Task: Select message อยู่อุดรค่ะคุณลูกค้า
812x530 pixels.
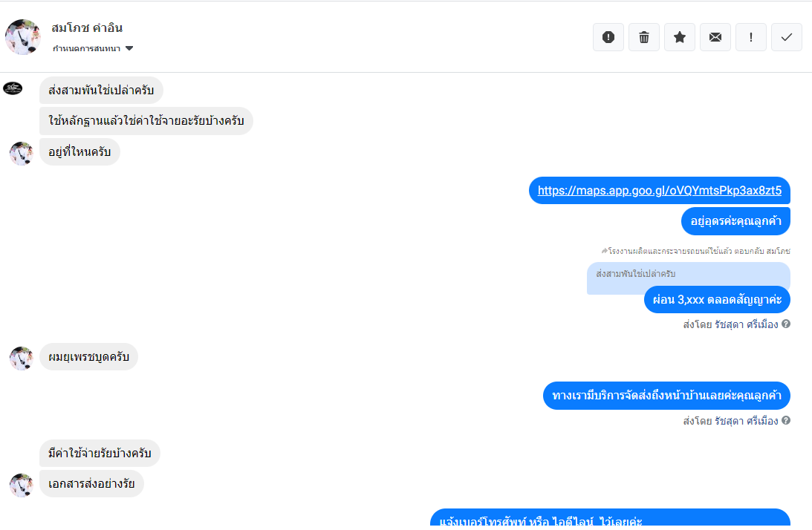Action: click(735, 221)
